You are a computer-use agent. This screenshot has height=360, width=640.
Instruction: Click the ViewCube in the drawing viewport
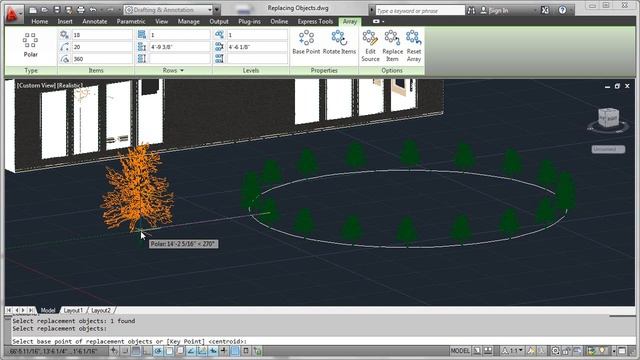tap(608, 118)
